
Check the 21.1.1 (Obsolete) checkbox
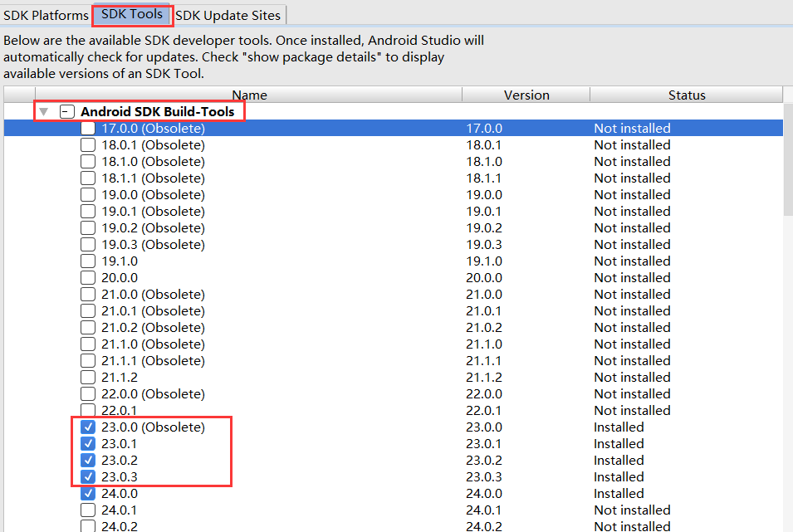(88, 360)
